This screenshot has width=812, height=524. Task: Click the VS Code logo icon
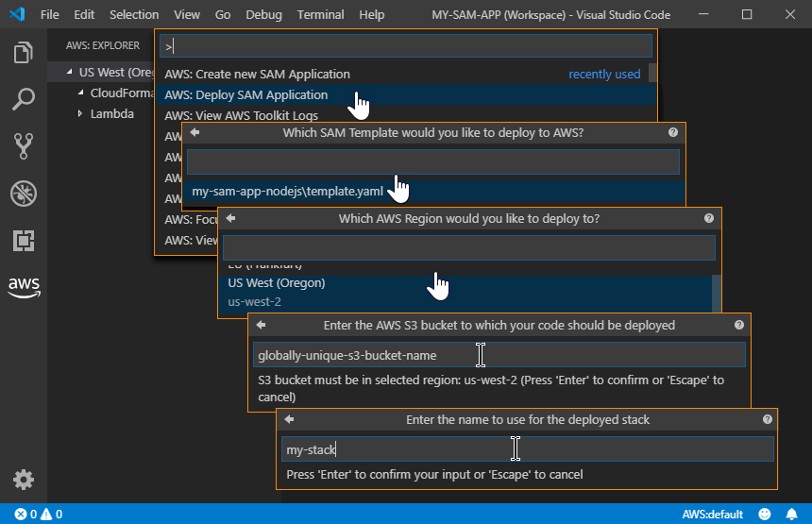click(17, 14)
